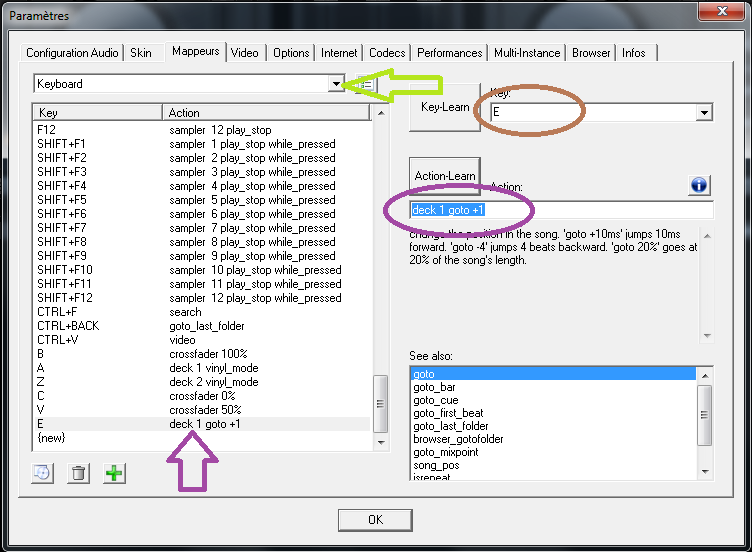Click the mapping list scroll up arrow

[x=381, y=113]
